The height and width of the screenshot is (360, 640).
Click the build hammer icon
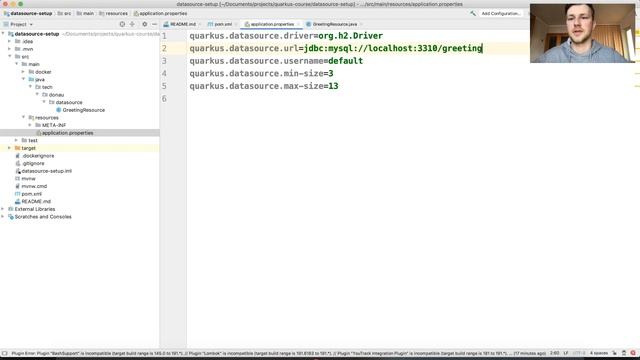click(473, 13)
